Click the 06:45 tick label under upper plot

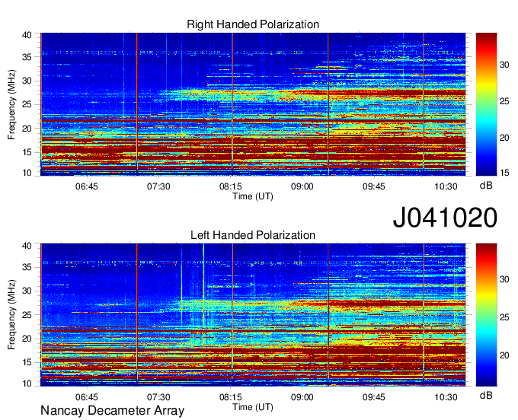coord(87,186)
